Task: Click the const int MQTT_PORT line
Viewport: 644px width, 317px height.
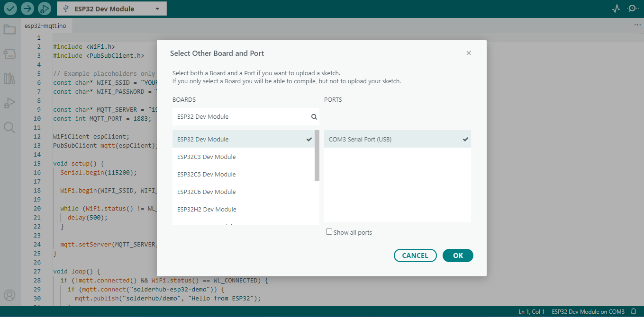Action: tap(102, 118)
